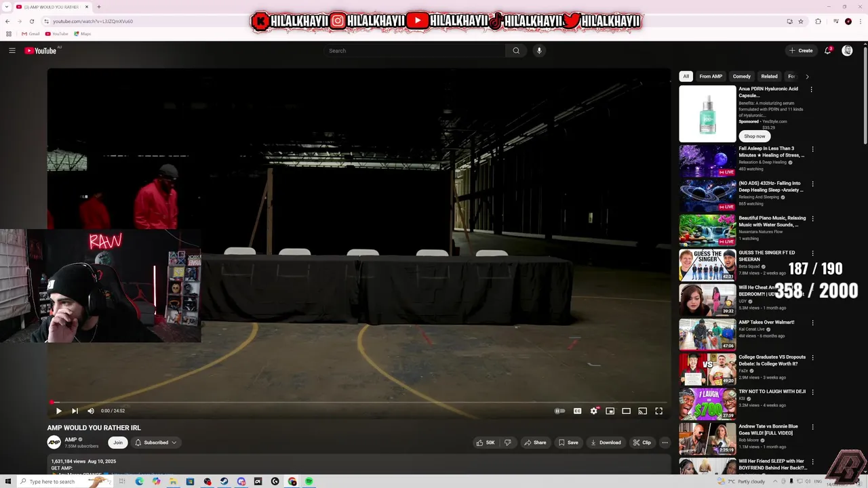Reload the page in Chrome

[31, 22]
